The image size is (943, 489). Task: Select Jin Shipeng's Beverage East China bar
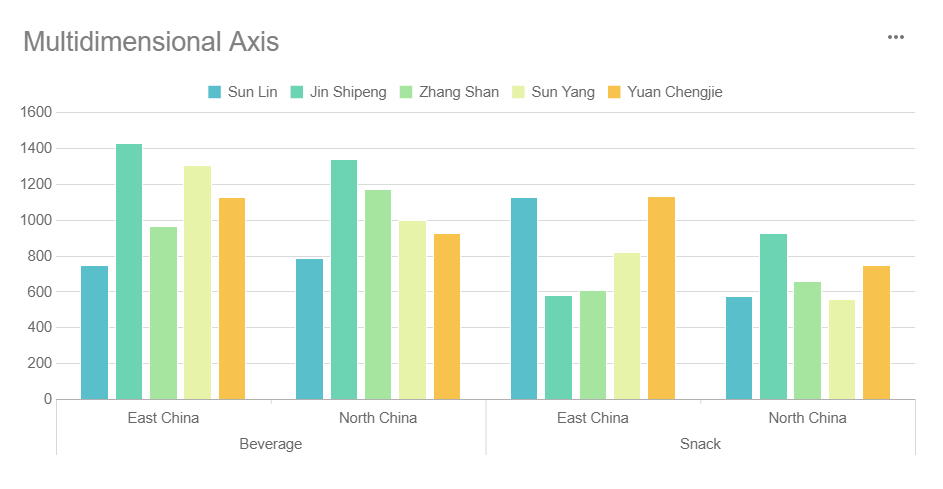129,272
